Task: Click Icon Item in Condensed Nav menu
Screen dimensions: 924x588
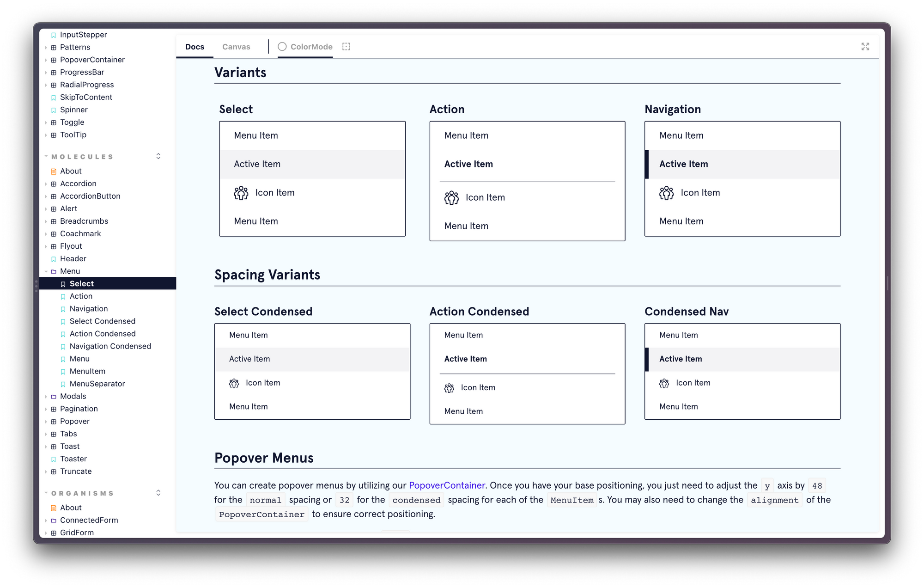Action: pos(693,383)
